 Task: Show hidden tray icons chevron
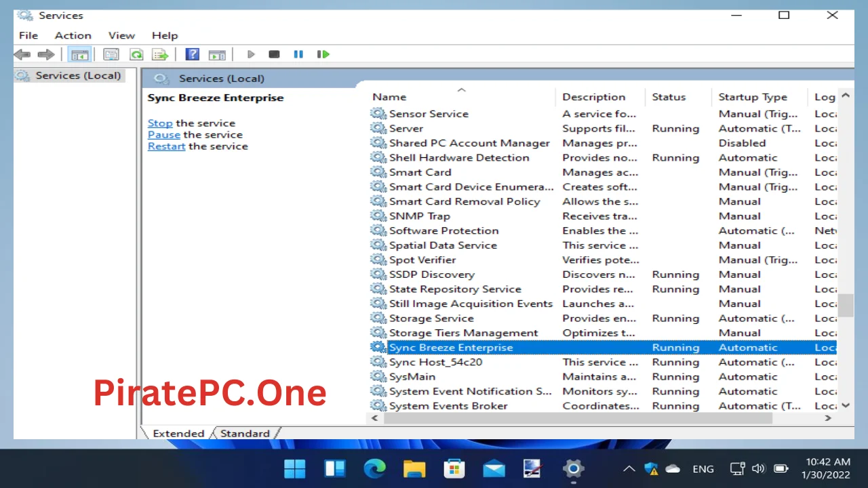(x=629, y=468)
